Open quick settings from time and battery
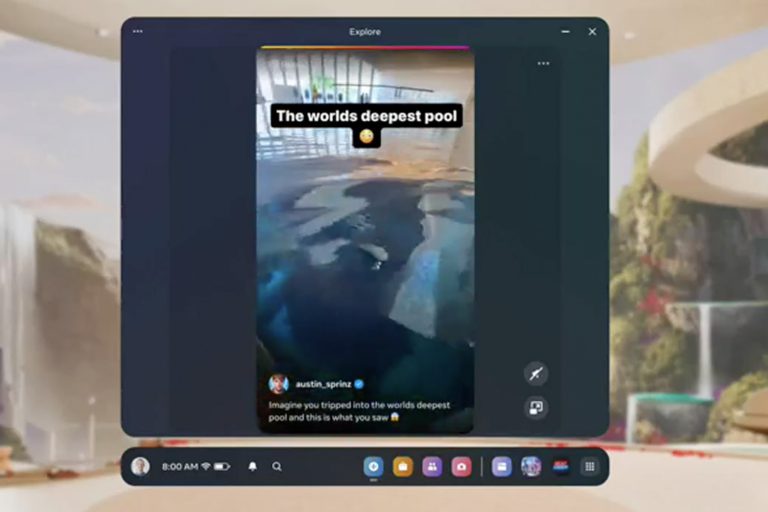This screenshot has width=768, height=512. click(195, 466)
